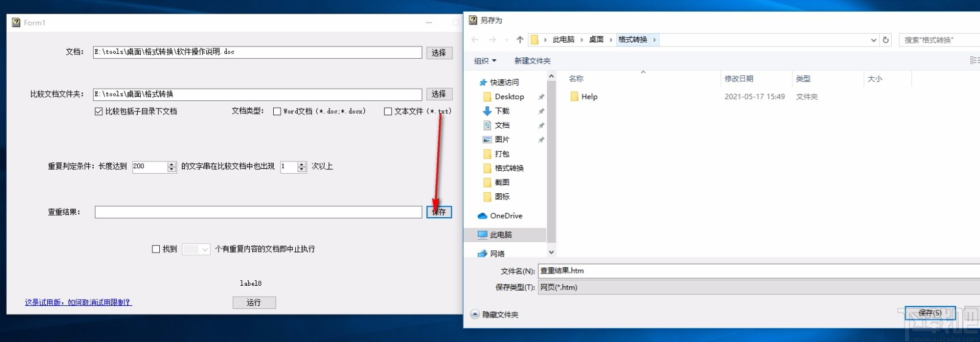Select 网络 in navigation pane
The image size is (980, 342).
click(491, 253)
